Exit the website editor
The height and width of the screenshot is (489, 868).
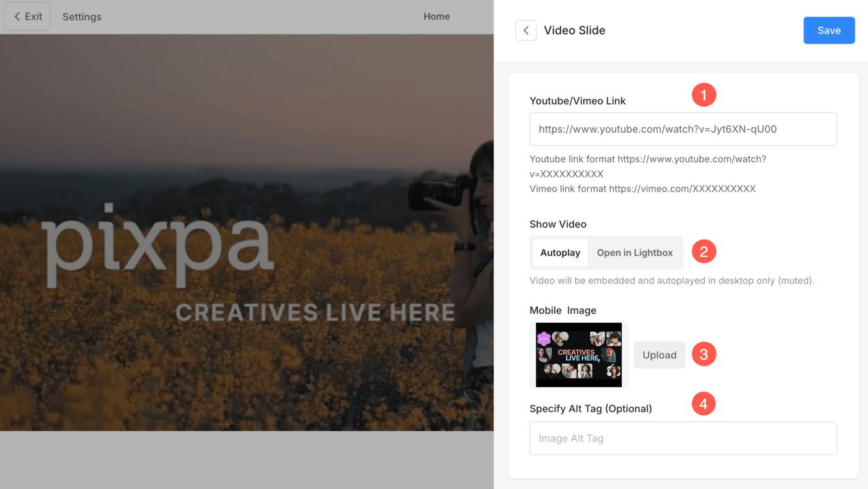(27, 17)
